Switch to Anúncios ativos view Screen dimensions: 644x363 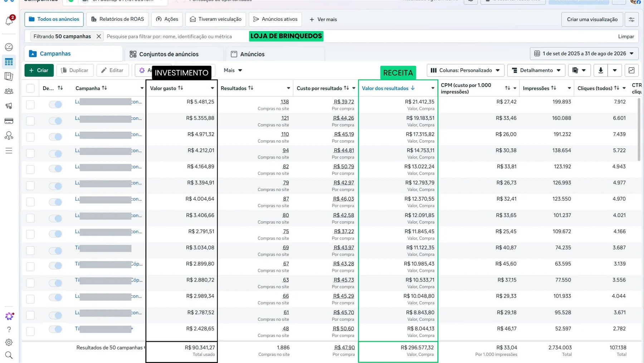pyautogui.click(x=275, y=19)
